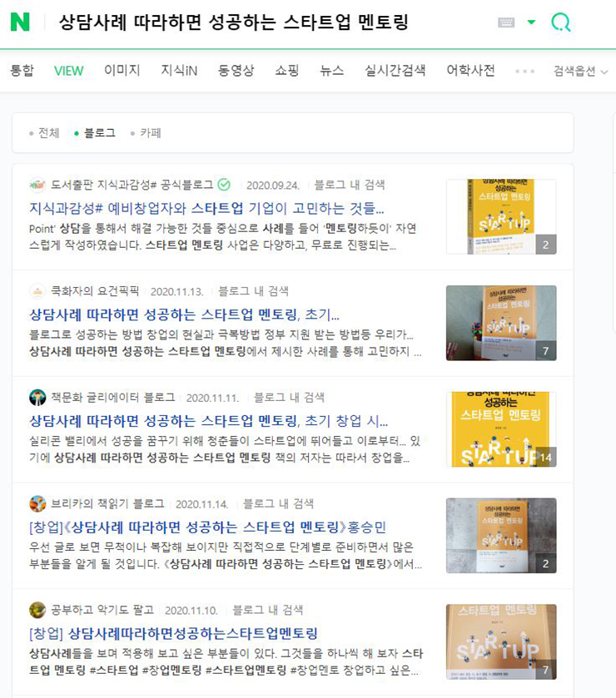Click the 도서출판 지식과감성# blog profile icon

pyautogui.click(x=37, y=185)
